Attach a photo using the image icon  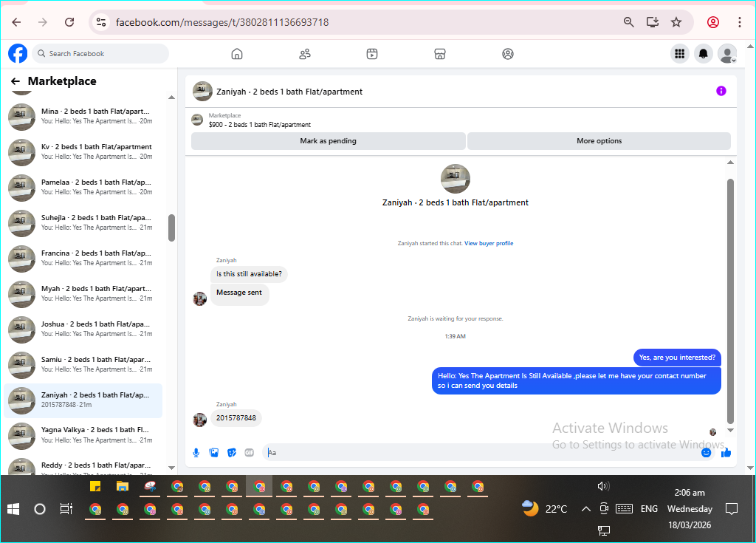pos(214,453)
